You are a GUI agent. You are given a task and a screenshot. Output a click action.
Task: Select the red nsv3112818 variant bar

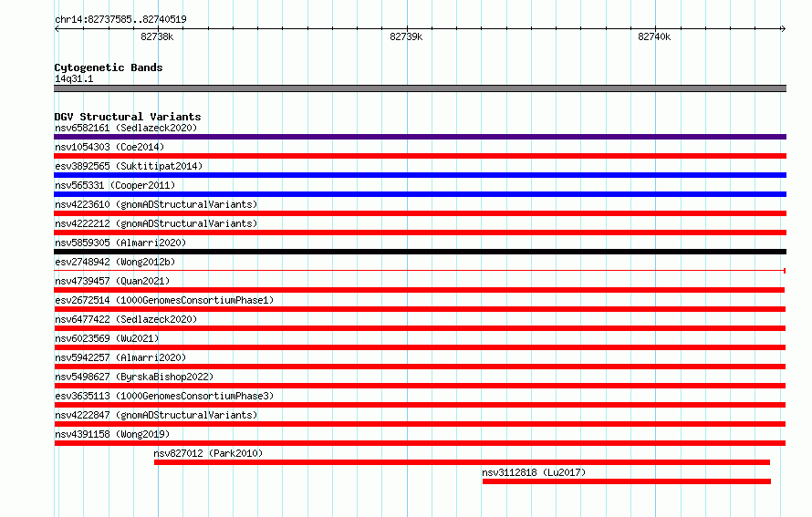tap(627, 481)
